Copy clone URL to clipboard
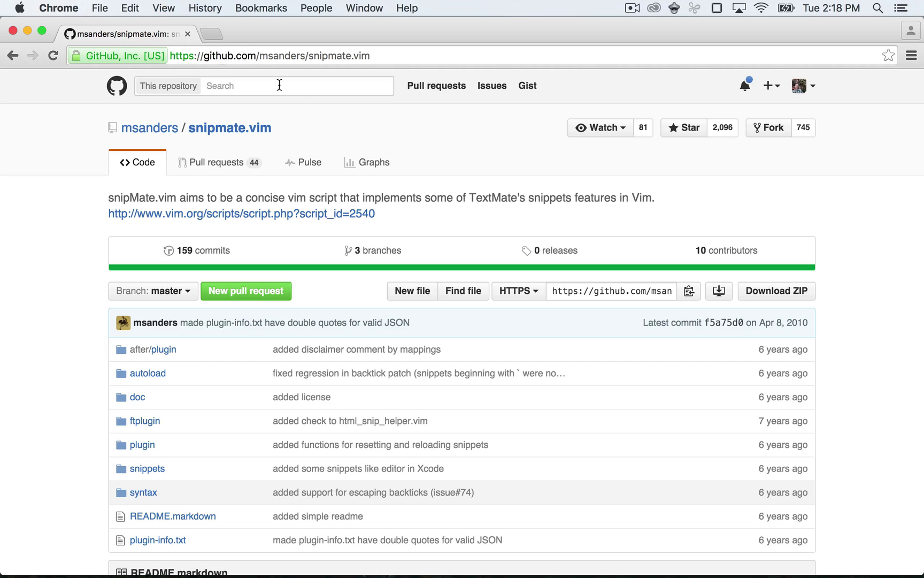 (x=689, y=291)
